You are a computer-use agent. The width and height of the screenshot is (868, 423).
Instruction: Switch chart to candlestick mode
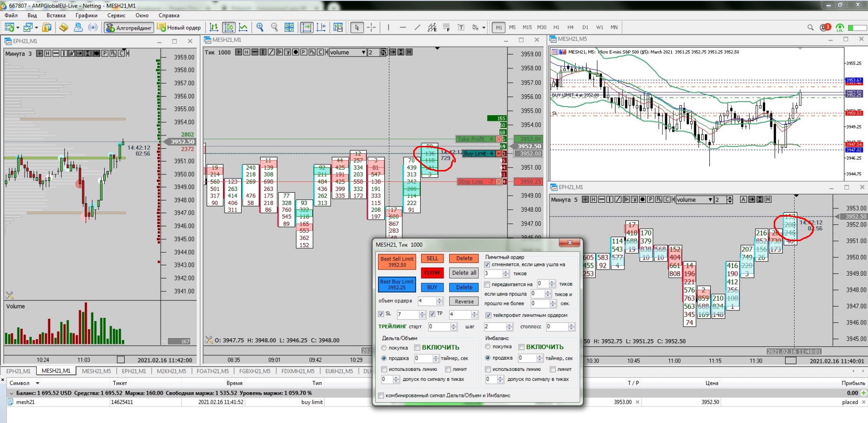pyautogui.click(x=229, y=27)
